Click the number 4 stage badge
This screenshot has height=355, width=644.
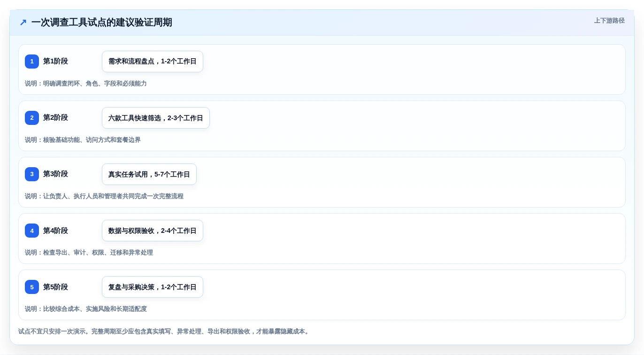32,231
